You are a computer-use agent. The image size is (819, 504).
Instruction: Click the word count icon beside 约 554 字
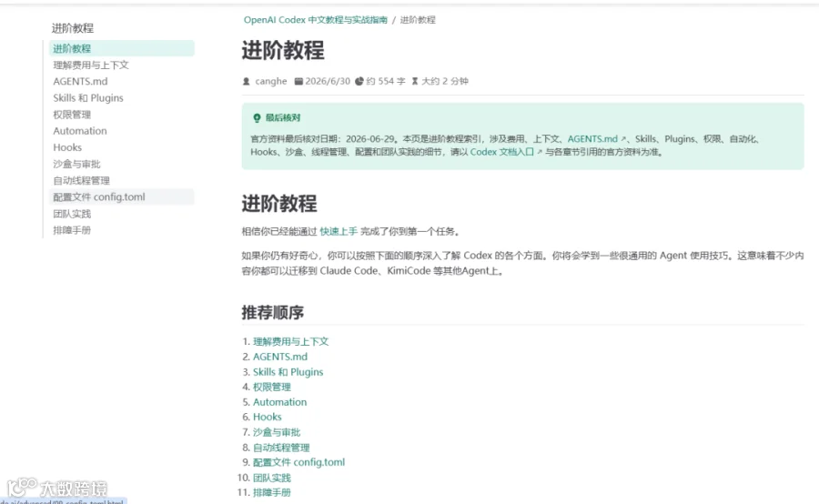coord(359,81)
